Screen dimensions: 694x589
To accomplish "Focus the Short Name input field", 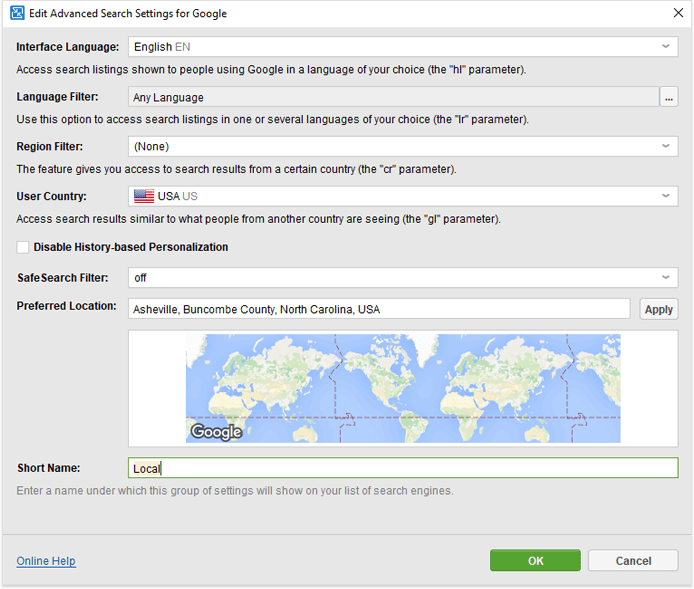I will 403,468.
